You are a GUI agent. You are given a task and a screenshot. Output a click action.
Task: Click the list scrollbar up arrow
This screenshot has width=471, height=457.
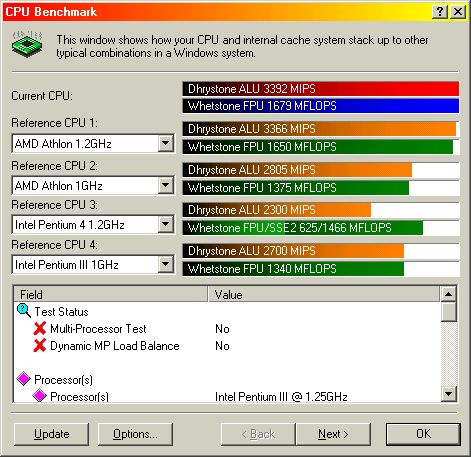[449, 294]
